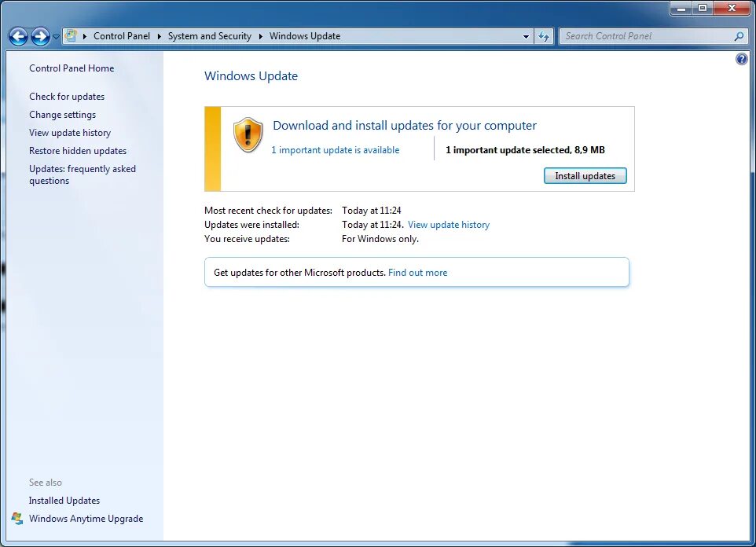Open Updates: frequently asked questions

pyautogui.click(x=83, y=174)
